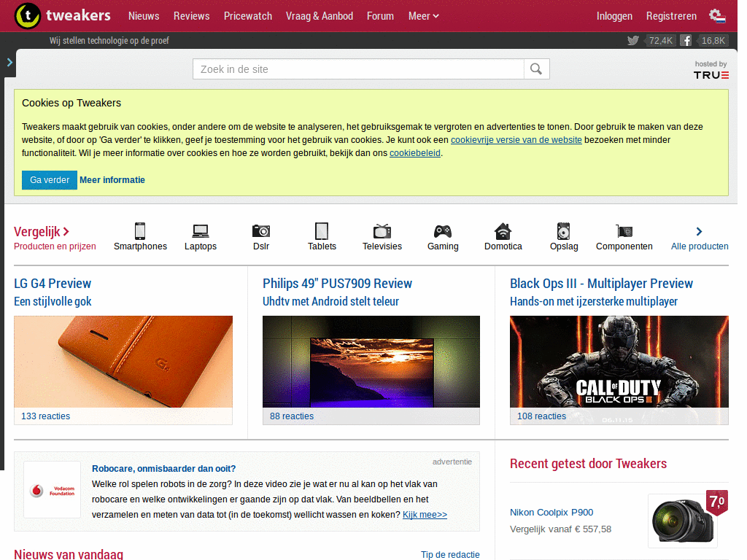Open the Componenten category icon
This screenshot has height=560, width=747.
pos(624,231)
